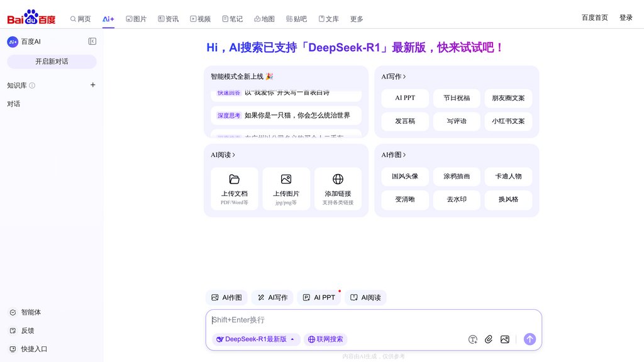Open the AI PPT writing tool

tap(405, 98)
